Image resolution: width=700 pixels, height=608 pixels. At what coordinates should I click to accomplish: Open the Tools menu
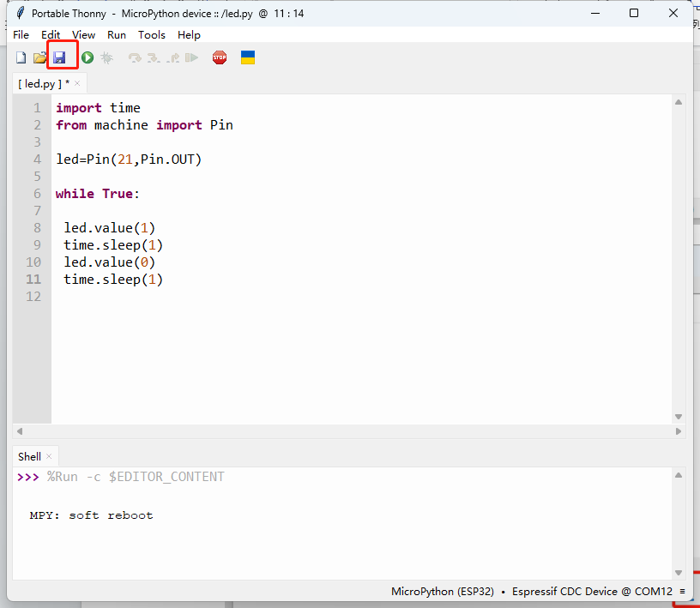tap(151, 35)
